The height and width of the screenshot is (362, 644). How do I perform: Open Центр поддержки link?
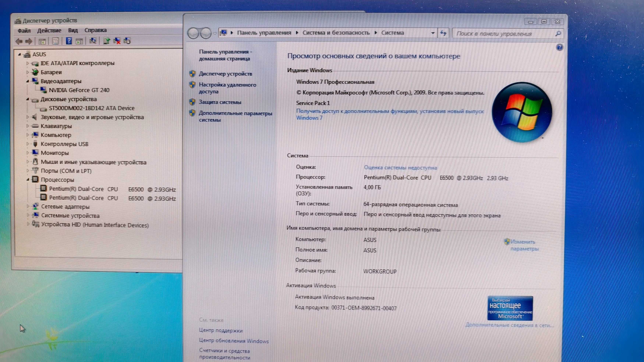tap(220, 330)
